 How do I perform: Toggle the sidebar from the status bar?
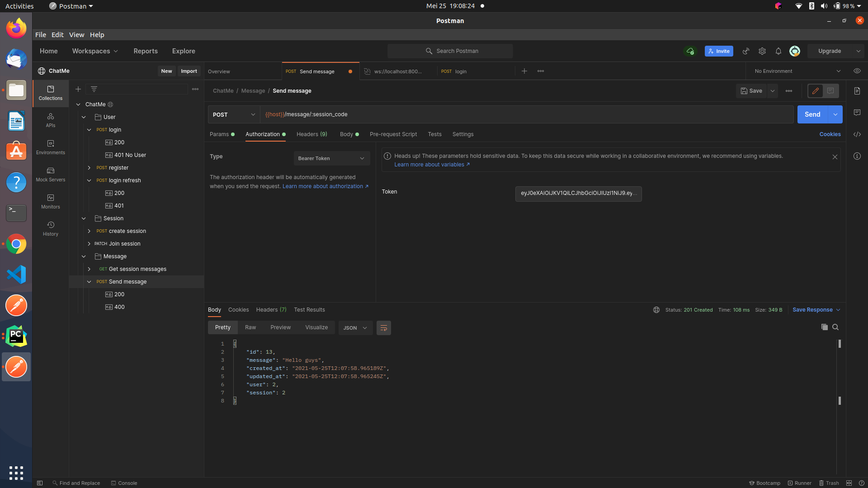pyautogui.click(x=40, y=483)
